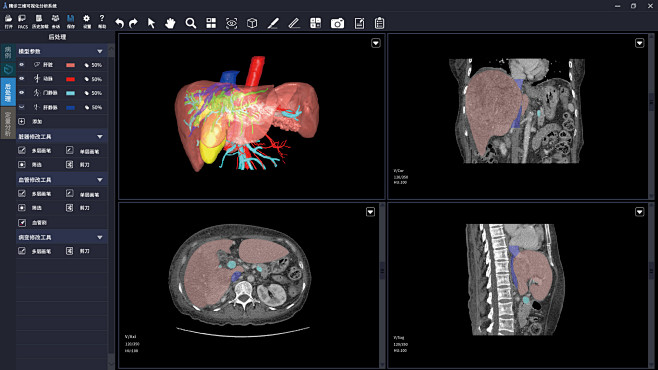Collapse the organ edit tools section
The width and height of the screenshot is (658, 370).
pyautogui.click(x=100, y=136)
